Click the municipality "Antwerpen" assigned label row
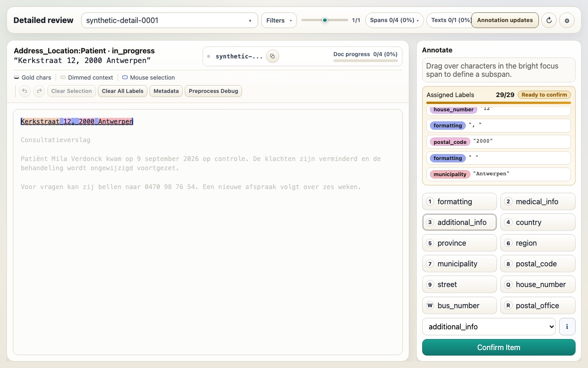 pos(499,174)
